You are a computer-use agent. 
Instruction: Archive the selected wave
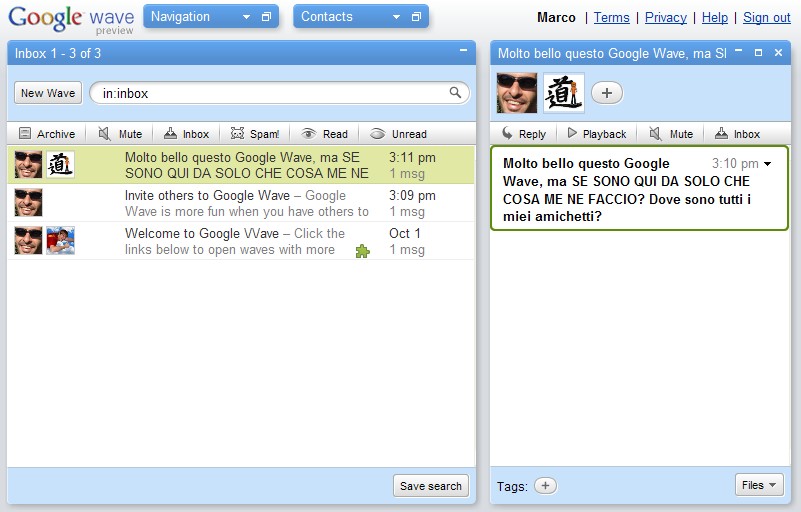(x=47, y=134)
